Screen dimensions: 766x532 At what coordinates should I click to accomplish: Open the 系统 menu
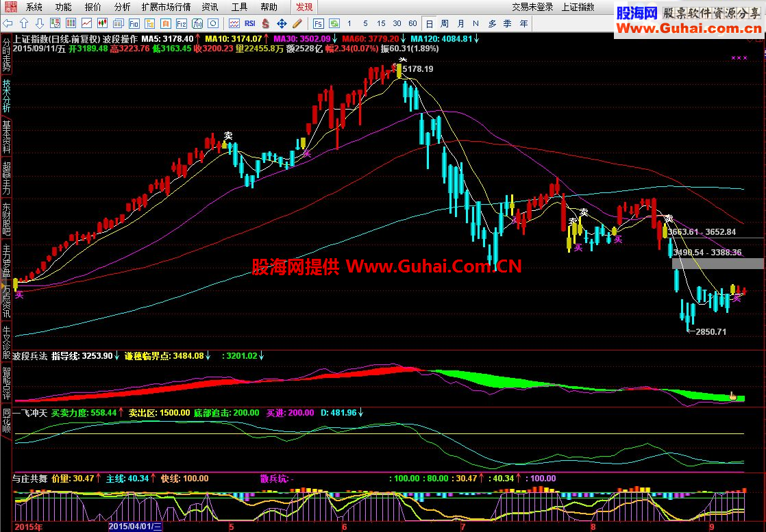34,7
